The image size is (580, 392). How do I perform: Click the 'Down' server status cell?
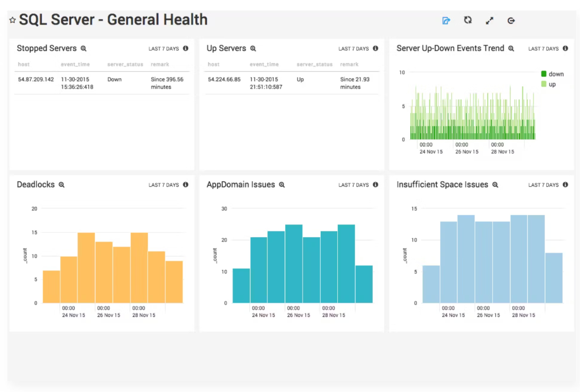114,79
